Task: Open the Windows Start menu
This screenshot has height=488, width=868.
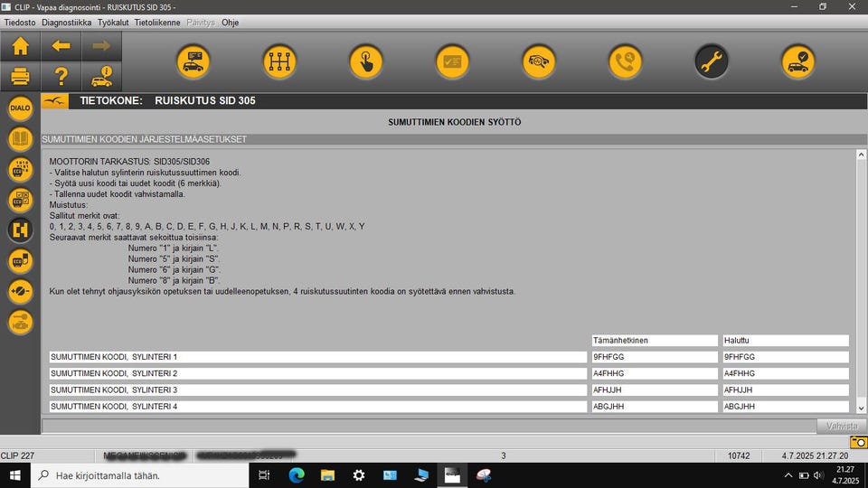Action: (x=15, y=475)
